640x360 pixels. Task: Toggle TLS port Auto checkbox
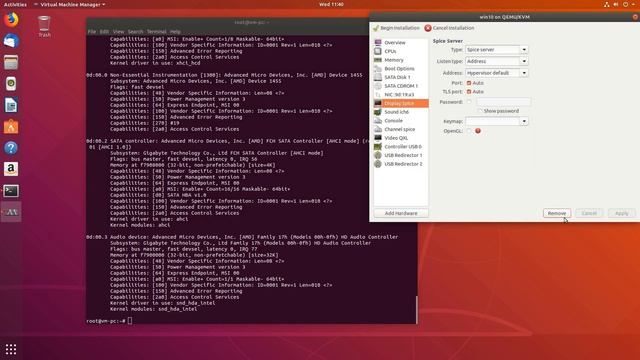click(x=469, y=92)
